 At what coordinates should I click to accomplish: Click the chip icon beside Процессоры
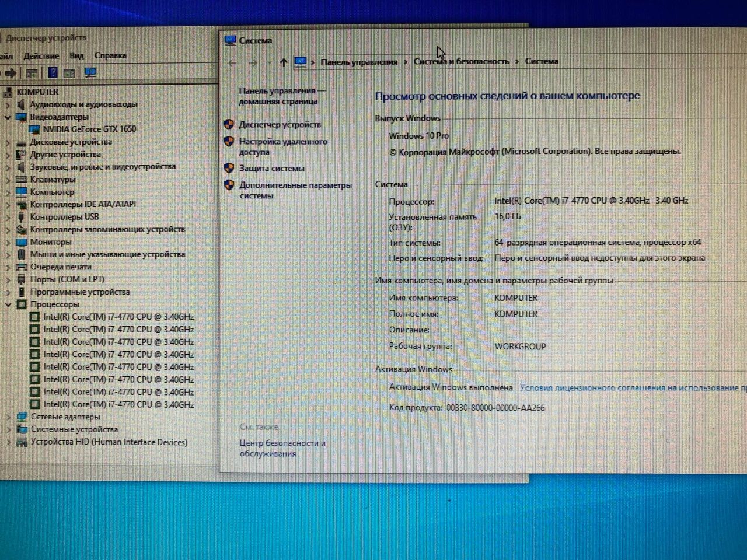click(x=22, y=304)
